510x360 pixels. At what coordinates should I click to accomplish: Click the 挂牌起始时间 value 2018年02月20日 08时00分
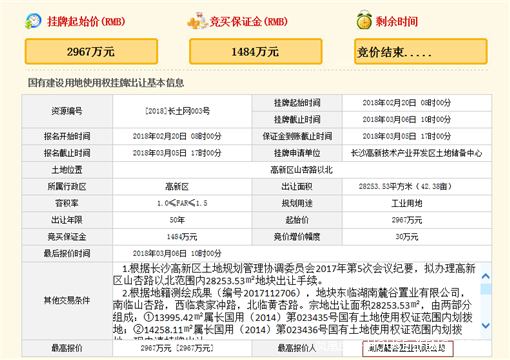pyautogui.click(x=406, y=103)
